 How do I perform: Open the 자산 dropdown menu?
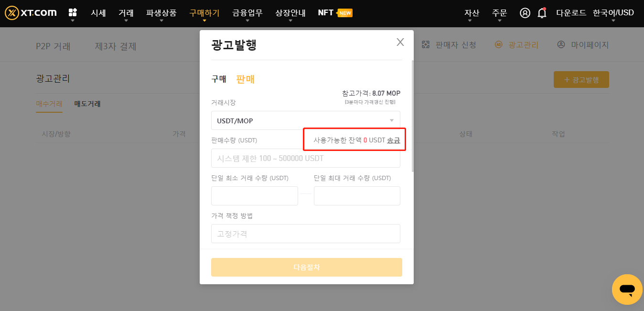pos(472,13)
